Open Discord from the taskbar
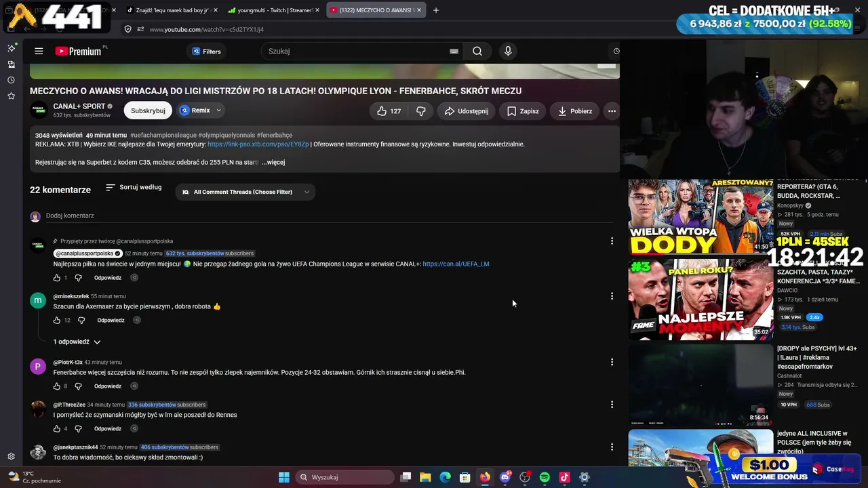868x488 pixels. click(505, 477)
